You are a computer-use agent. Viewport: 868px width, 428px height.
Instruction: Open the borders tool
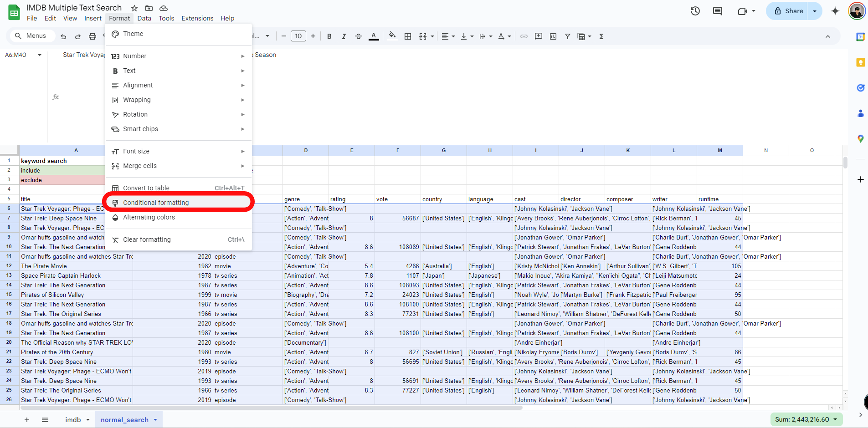click(408, 36)
